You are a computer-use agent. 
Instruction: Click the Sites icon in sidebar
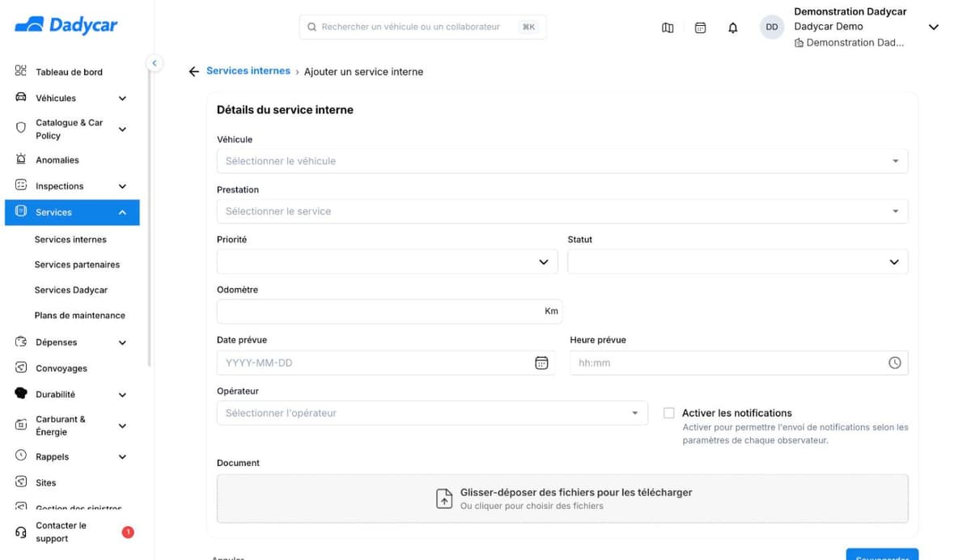click(x=21, y=482)
